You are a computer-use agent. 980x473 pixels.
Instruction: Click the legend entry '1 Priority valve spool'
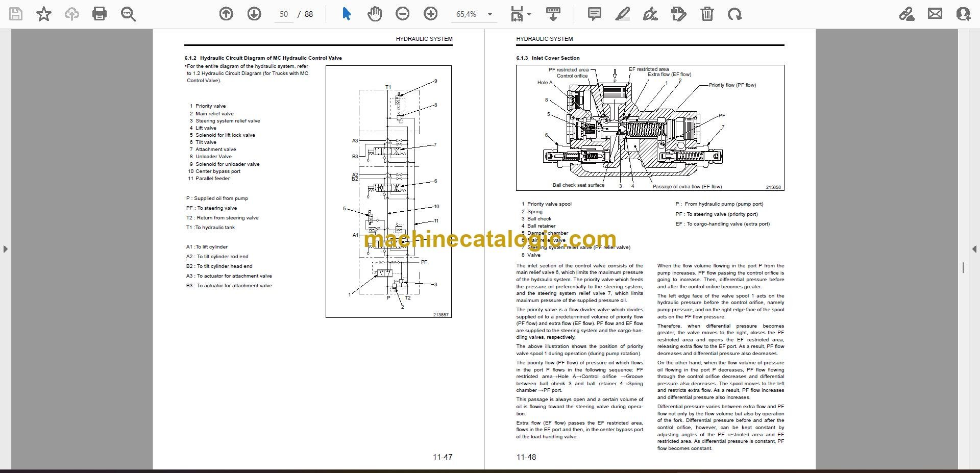(x=546, y=204)
